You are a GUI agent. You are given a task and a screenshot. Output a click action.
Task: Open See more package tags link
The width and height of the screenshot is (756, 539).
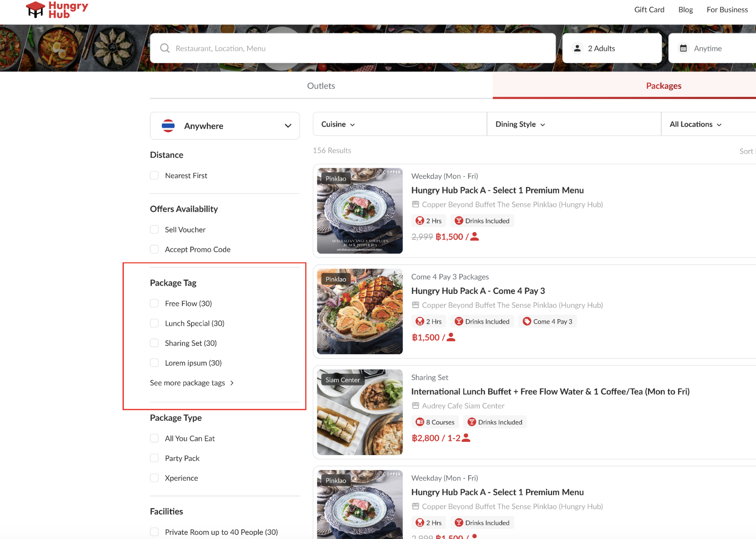click(191, 383)
